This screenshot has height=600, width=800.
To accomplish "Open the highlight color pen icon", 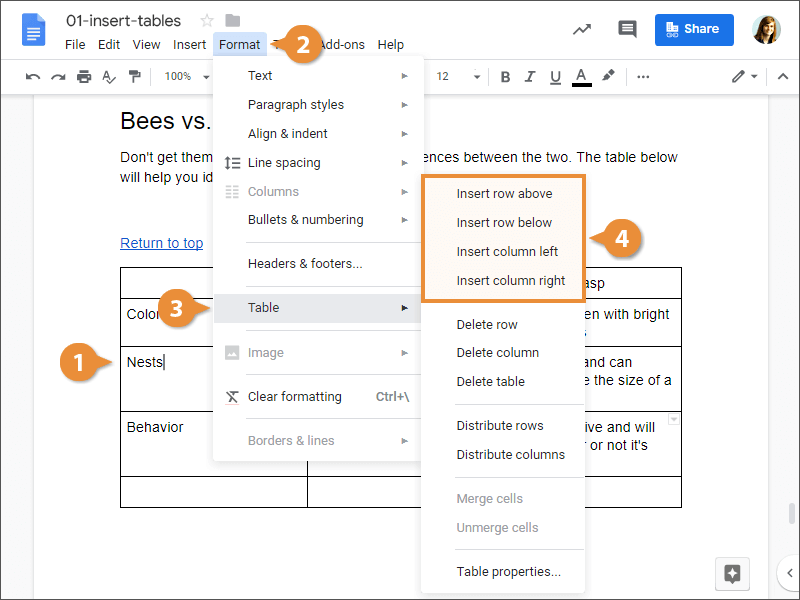I will [x=608, y=76].
